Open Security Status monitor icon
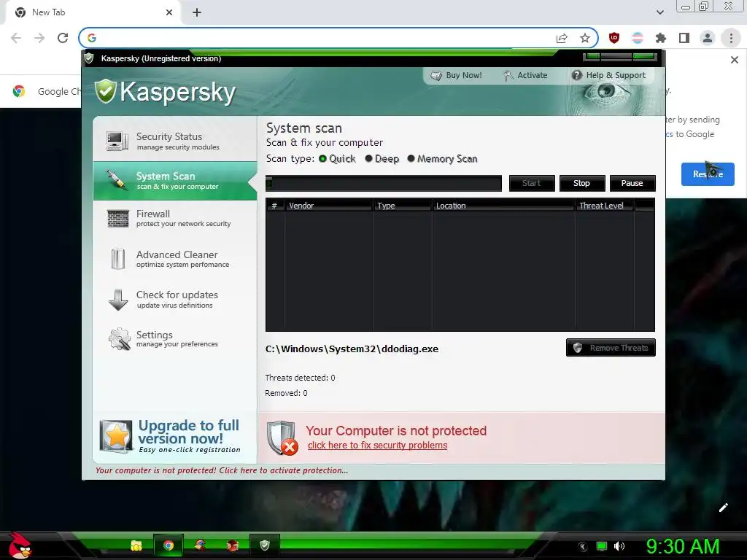 [117, 141]
